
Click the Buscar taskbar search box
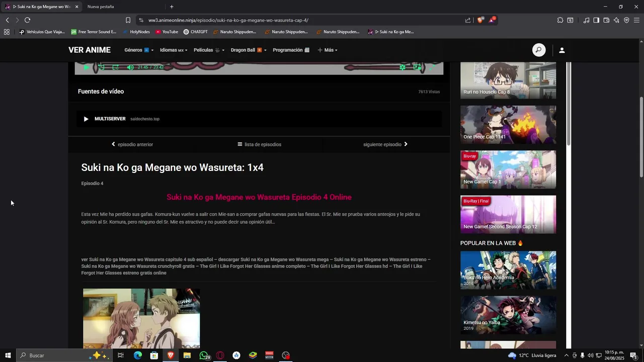[64, 355]
